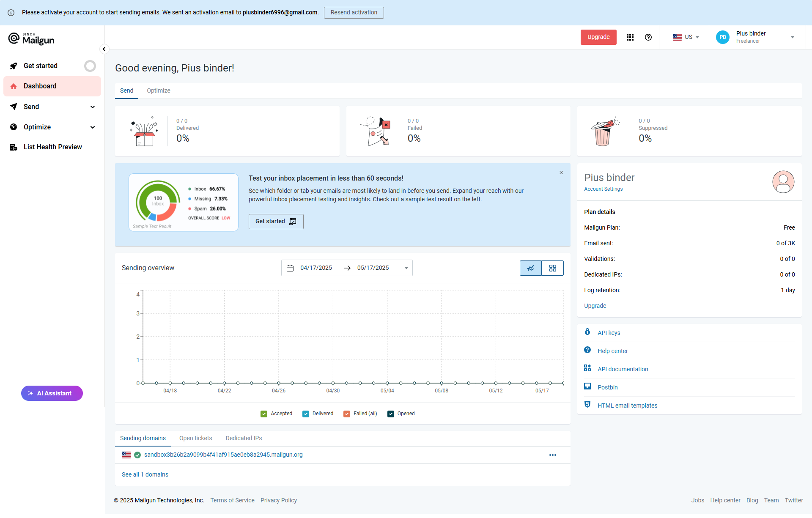Click the US flag beside sandbox domain
The image size is (812, 518).
(126, 455)
